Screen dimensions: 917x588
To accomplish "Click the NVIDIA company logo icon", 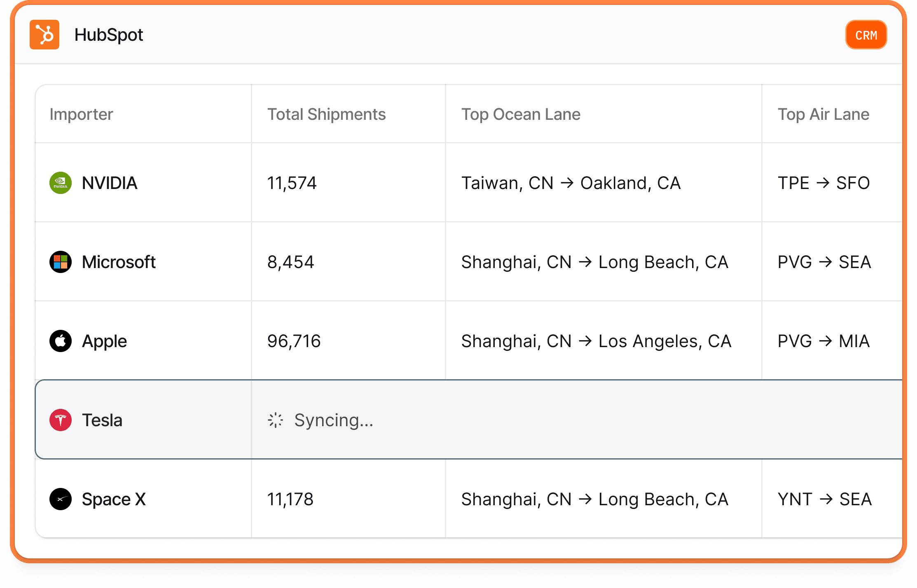I will [x=61, y=183].
